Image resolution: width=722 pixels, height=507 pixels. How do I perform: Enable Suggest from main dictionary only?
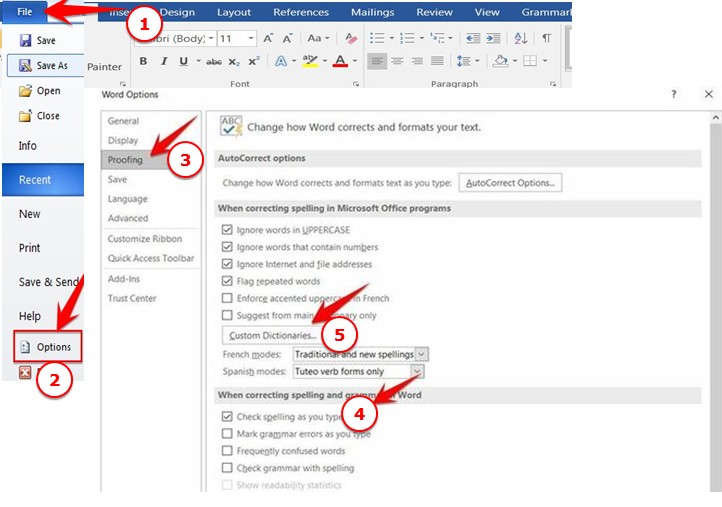tap(227, 315)
